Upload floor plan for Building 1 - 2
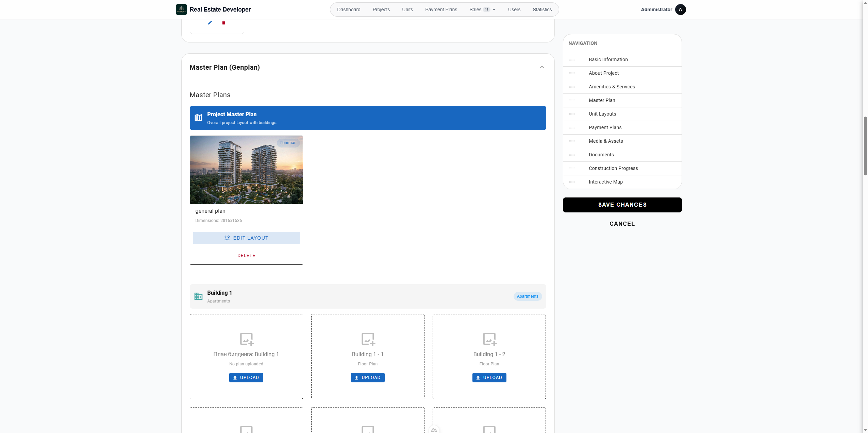Viewport: 868px width, 433px height. (x=489, y=378)
